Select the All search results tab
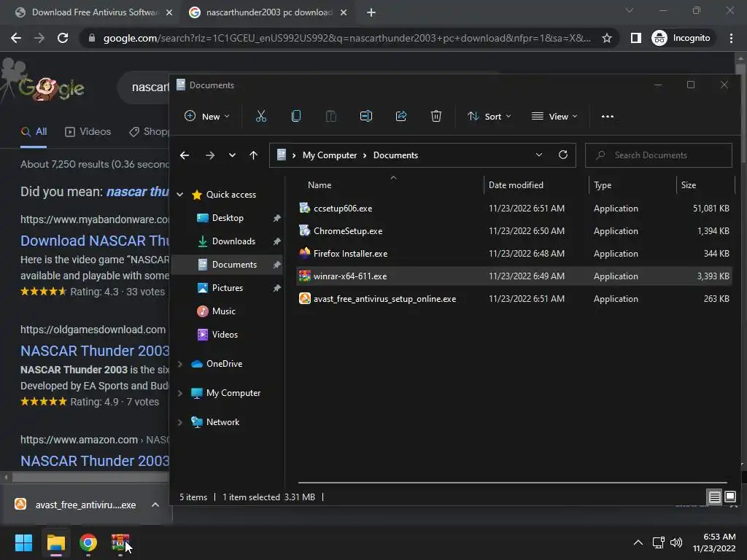 pyautogui.click(x=34, y=132)
